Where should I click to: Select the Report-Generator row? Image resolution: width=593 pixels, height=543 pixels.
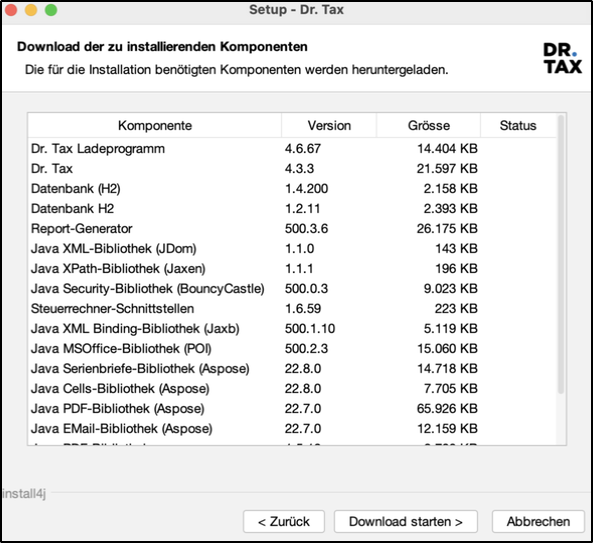292,229
